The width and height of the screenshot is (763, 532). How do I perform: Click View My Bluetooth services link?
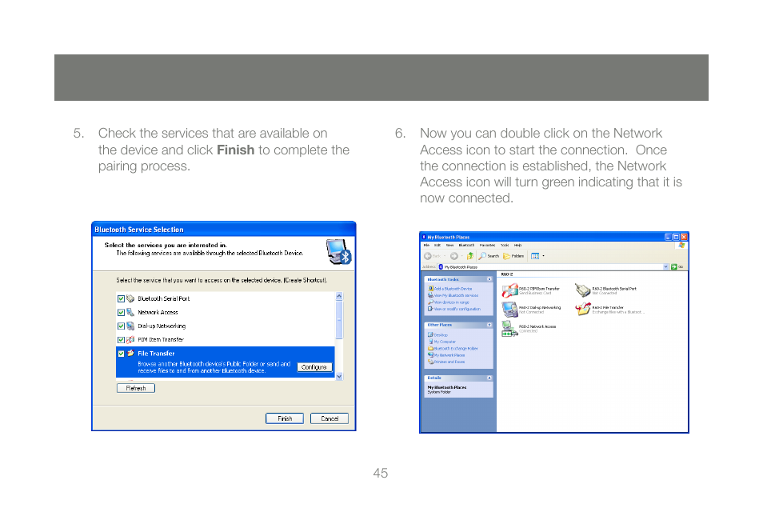(x=456, y=295)
